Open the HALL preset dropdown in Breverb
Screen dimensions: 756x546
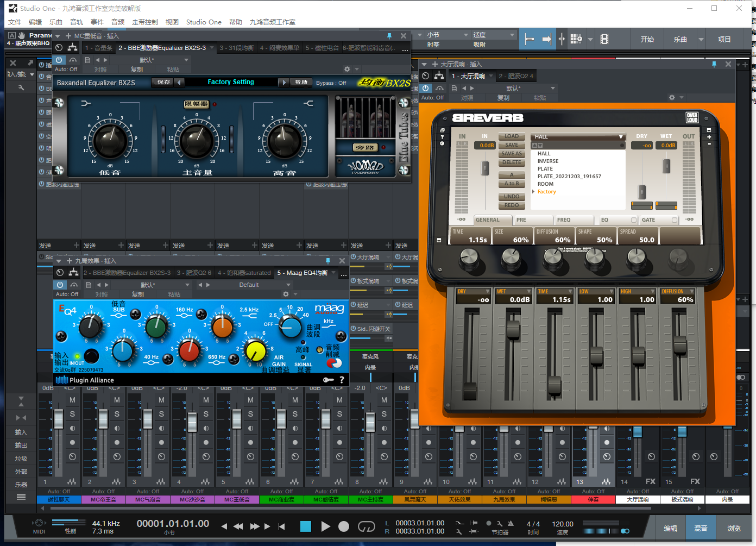point(578,136)
